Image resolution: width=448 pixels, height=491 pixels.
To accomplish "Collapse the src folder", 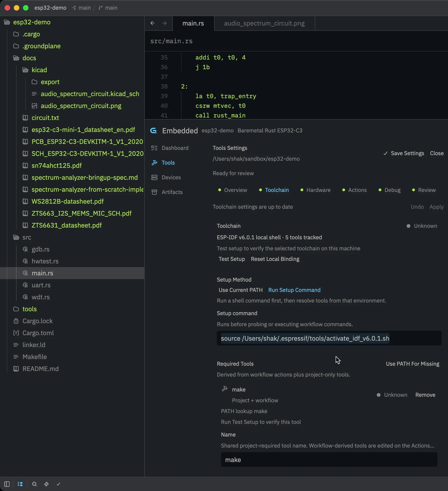I will coord(27,237).
